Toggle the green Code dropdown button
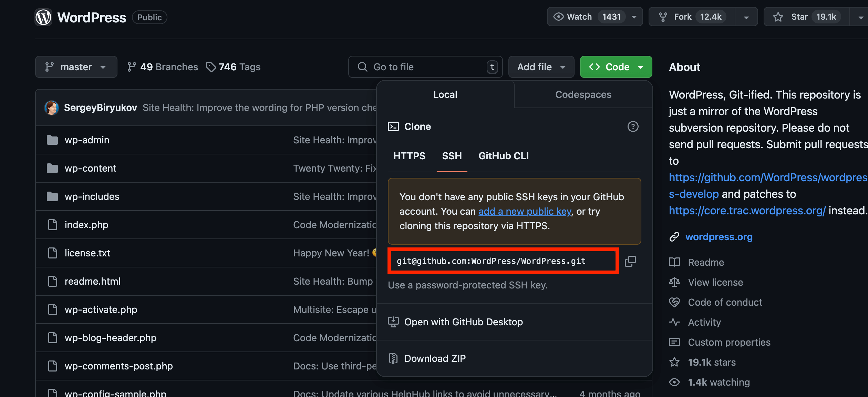This screenshot has width=868, height=397. tap(616, 67)
